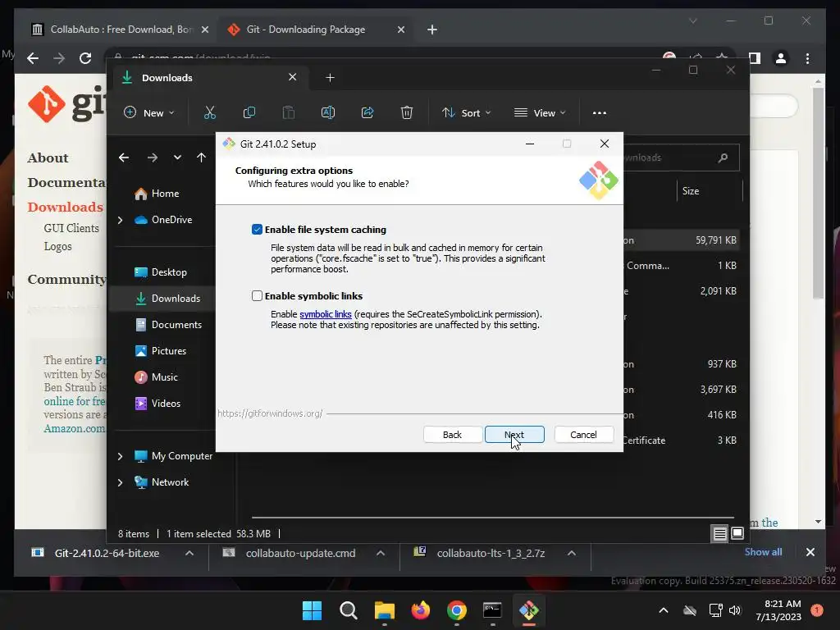Open Firefox from the taskbar

(x=421, y=610)
